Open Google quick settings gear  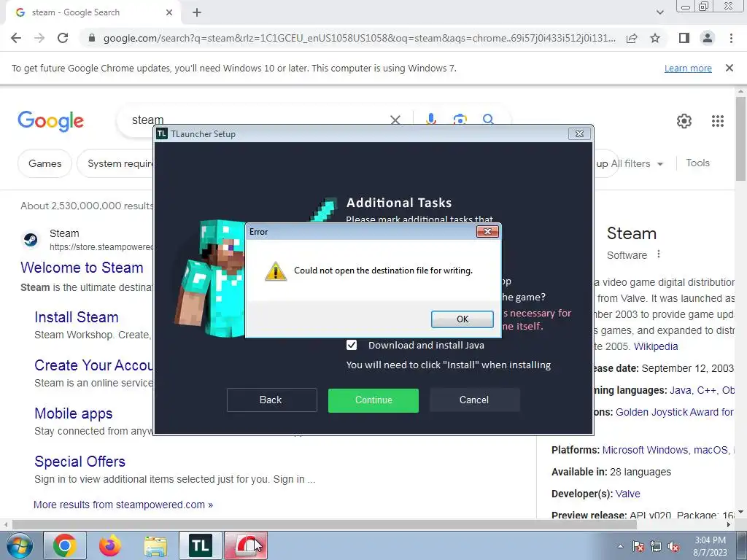coord(684,121)
